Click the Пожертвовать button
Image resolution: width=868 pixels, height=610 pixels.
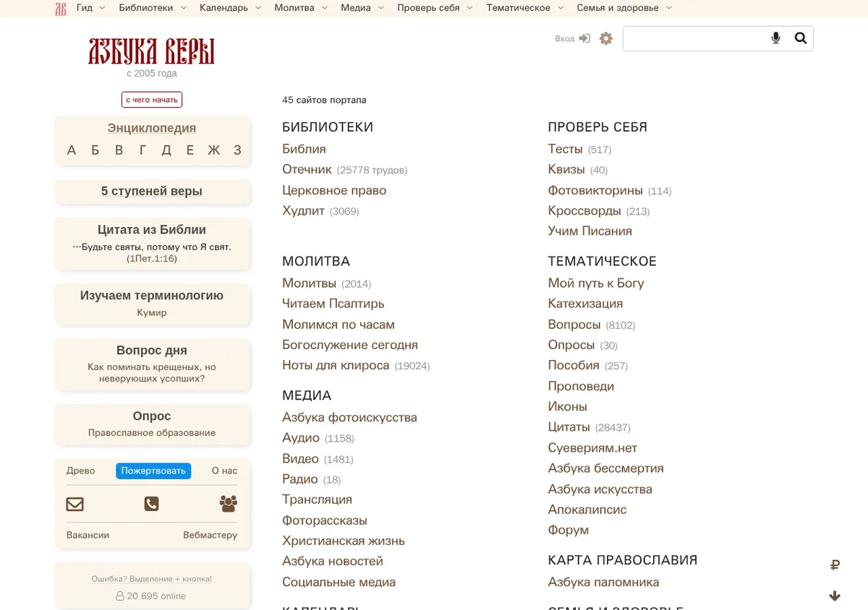[x=153, y=471]
